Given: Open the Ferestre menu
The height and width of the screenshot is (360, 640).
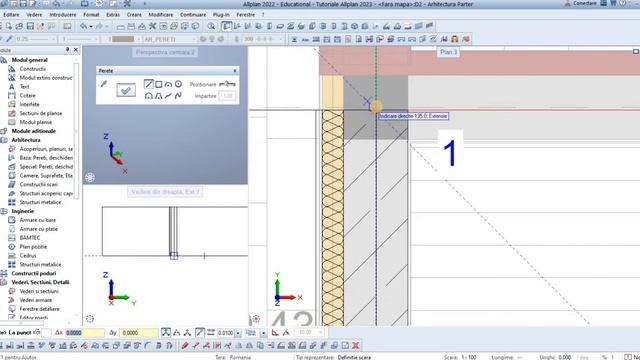Looking at the screenshot, I should (x=245, y=15).
